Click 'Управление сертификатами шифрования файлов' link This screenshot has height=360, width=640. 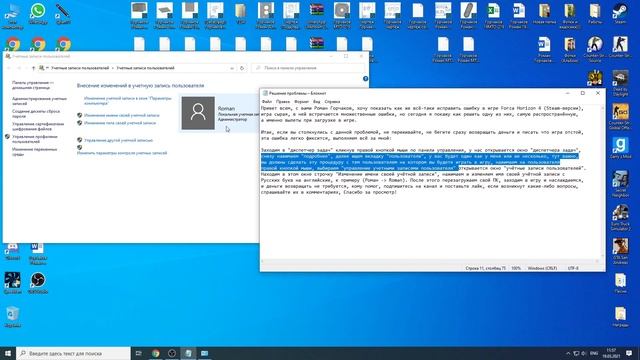[38, 126]
